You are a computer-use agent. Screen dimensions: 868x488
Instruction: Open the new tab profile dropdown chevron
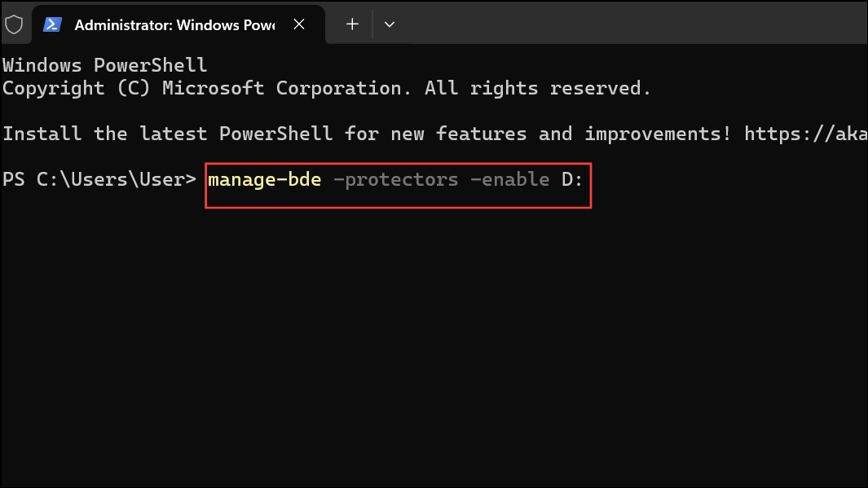389,24
